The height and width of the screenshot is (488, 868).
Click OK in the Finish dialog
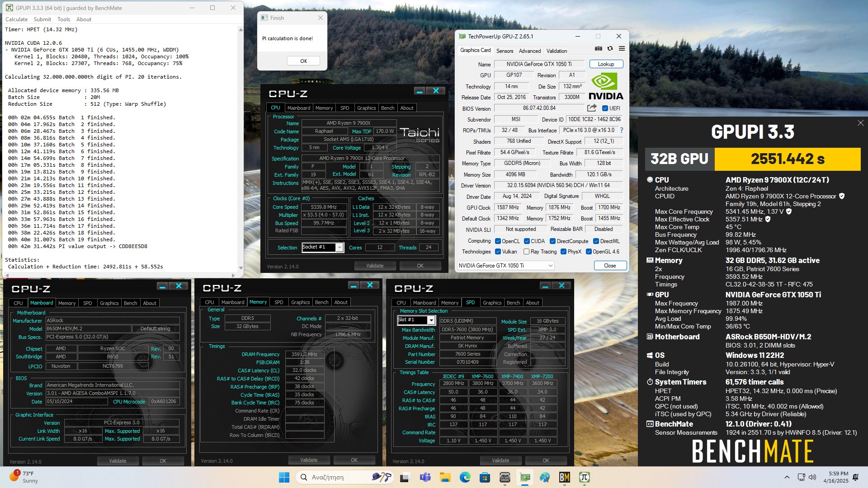click(x=303, y=61)
